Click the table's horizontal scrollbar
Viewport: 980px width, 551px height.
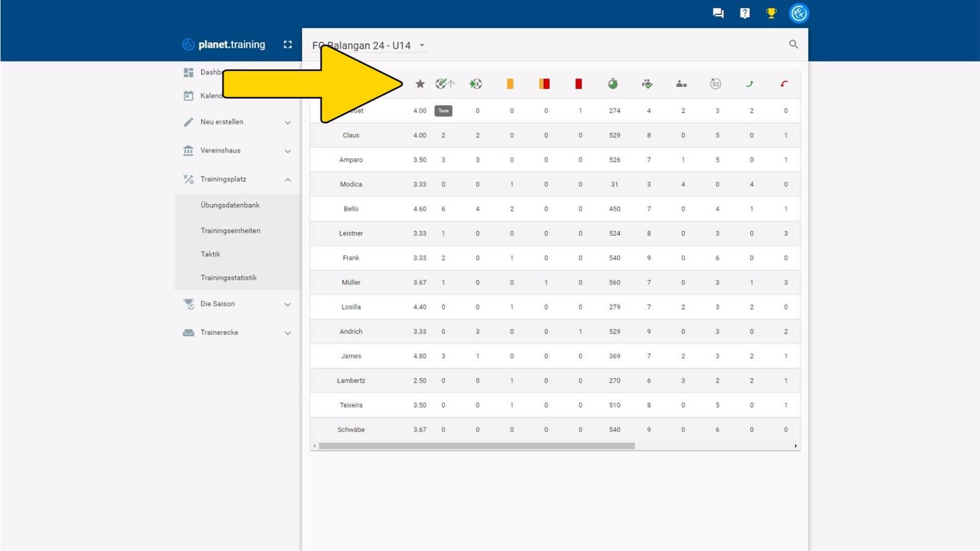click(477, 446)
